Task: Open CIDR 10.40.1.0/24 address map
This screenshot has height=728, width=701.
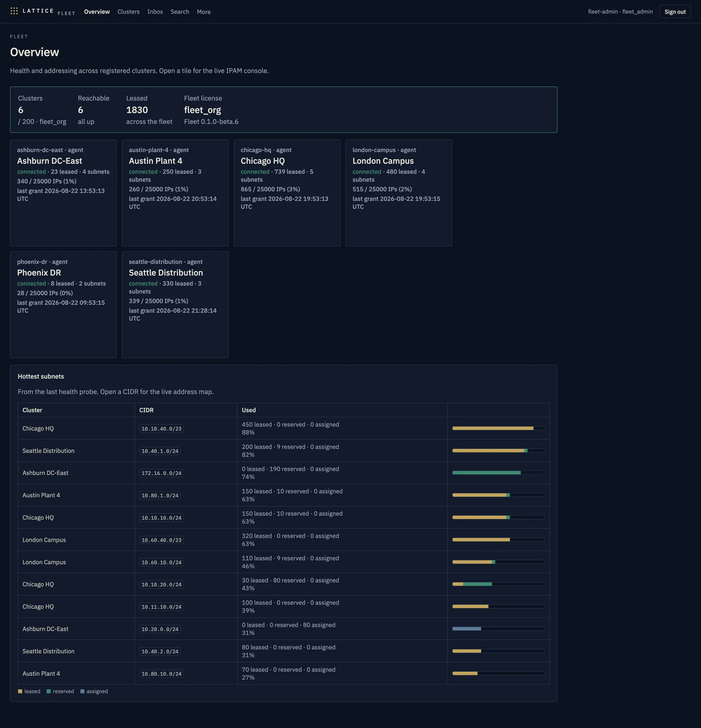Action: (x=160, y=451)
